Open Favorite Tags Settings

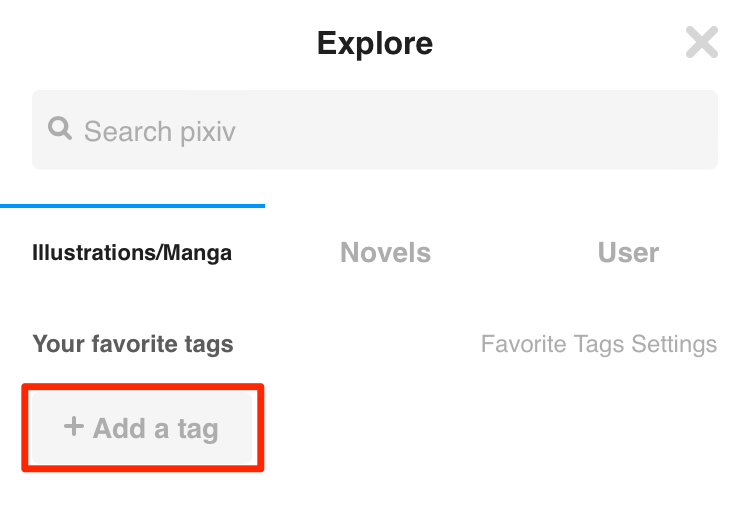[599, 344]
